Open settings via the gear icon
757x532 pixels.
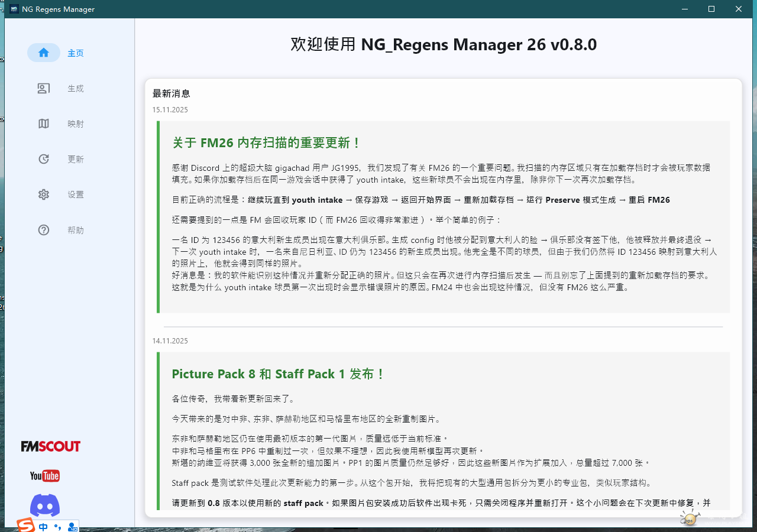[44, 194]
